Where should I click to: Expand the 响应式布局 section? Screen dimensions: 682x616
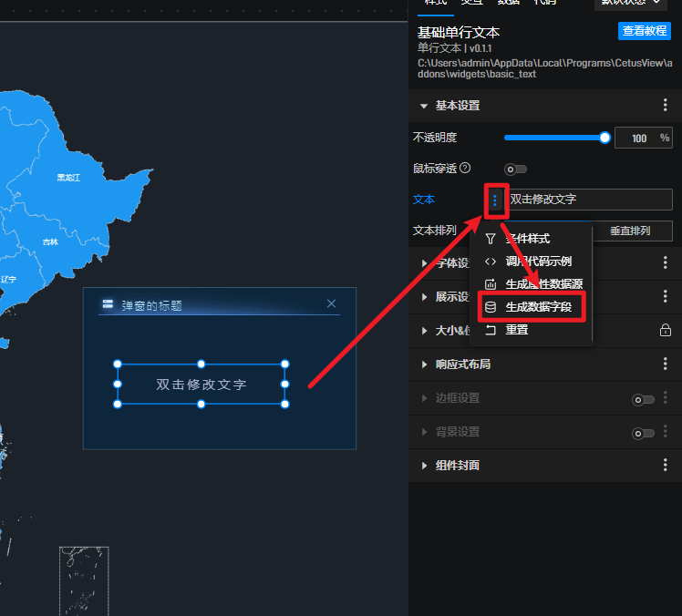click(x=424, y=364)
